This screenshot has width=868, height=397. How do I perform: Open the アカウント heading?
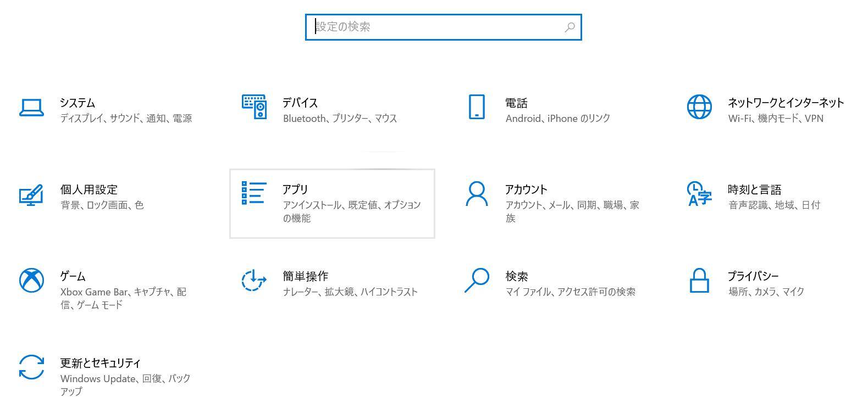pyautogui.click(x=526, y=189)
